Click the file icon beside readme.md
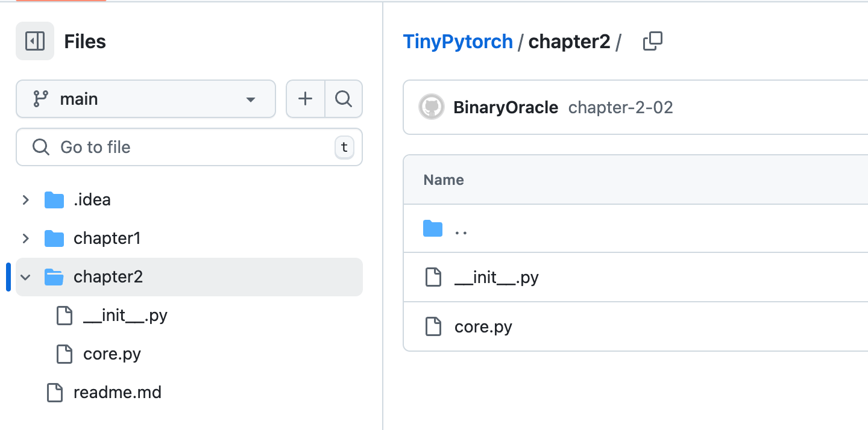868x430 pixels. (x=55, y=393)
